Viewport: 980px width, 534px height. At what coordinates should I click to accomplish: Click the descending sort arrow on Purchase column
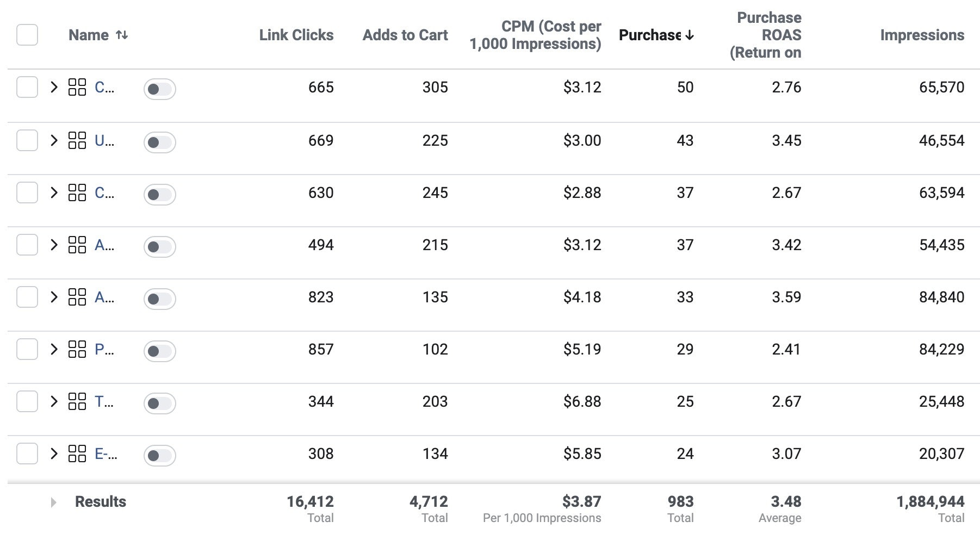click(690, 35)
